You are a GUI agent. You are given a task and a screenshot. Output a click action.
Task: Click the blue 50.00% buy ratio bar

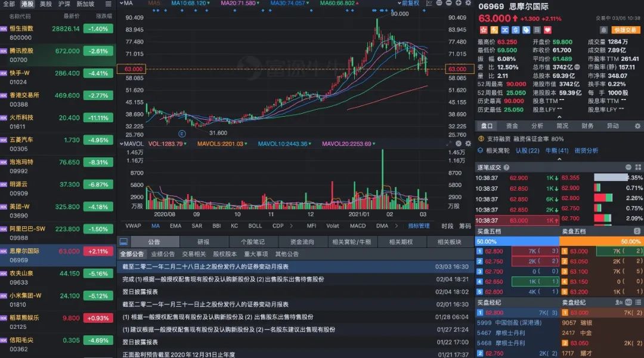[517, 241]
